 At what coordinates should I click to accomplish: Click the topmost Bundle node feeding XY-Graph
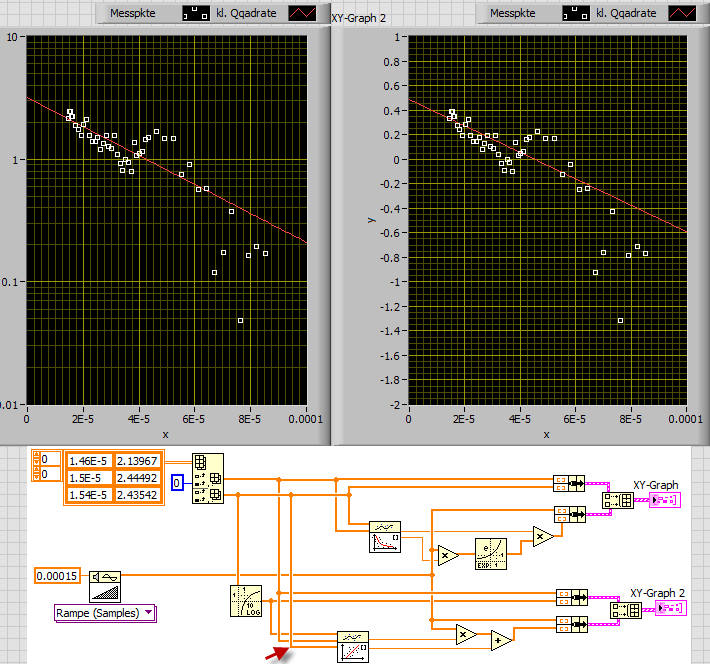pyautogui.click(x=569, y=483)
